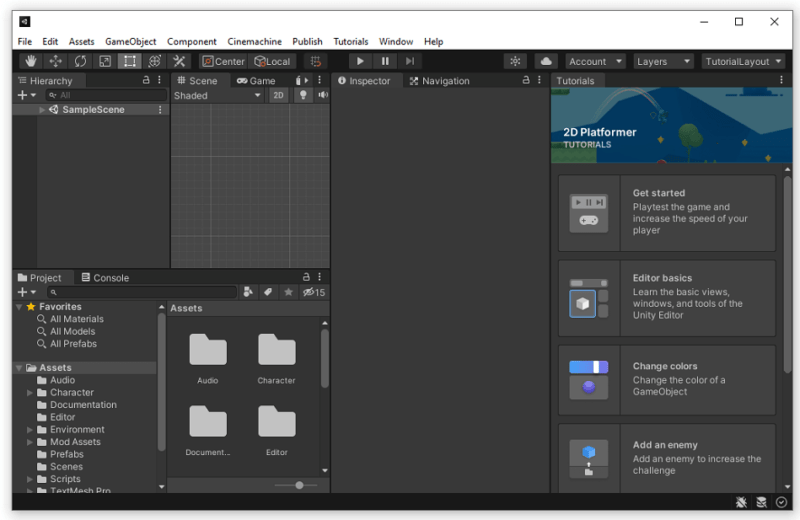
Task: Click the Tutorials panel vertical scrollbar
Action: (x=788, y=275)
